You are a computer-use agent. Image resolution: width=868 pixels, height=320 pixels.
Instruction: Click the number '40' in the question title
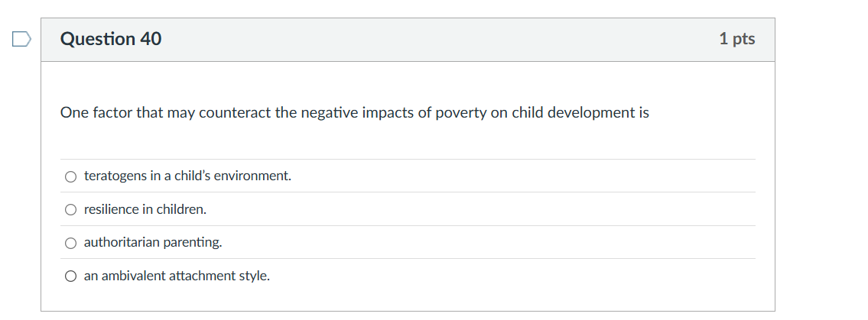point(151,39)
